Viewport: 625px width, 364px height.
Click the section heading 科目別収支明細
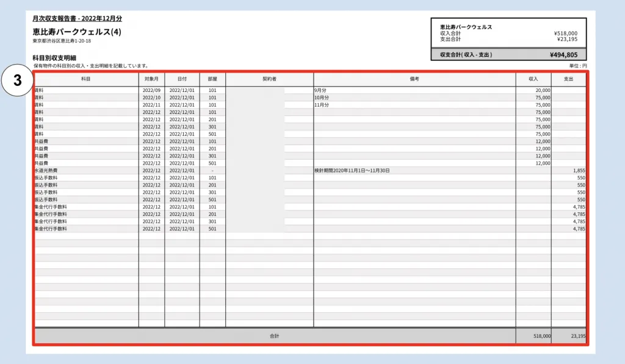[x=54, y=58]
